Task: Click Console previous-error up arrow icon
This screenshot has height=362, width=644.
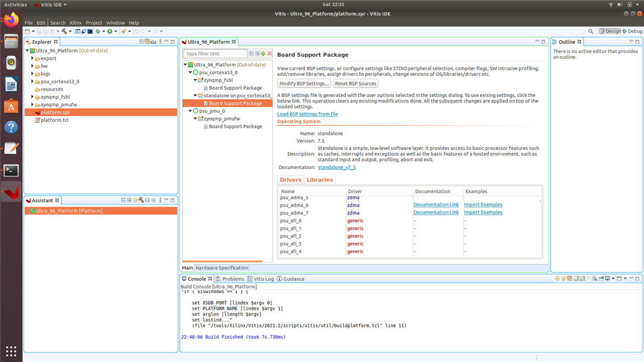Action: tap(563, 278)
